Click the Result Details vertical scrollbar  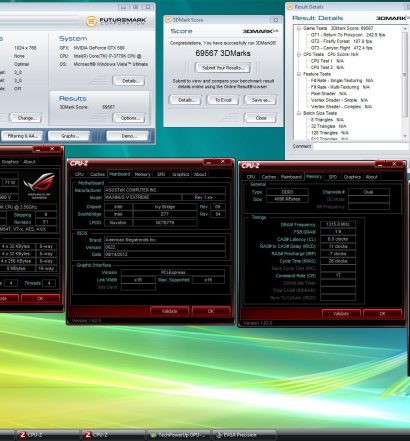point(405,82)
